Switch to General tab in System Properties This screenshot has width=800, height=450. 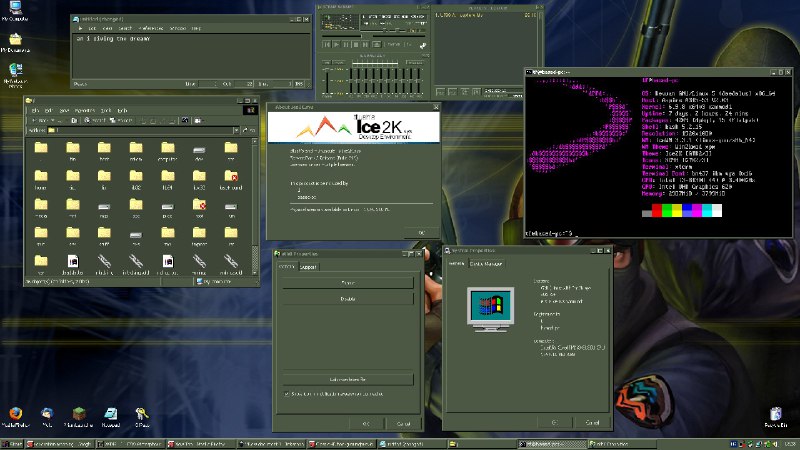456,263
